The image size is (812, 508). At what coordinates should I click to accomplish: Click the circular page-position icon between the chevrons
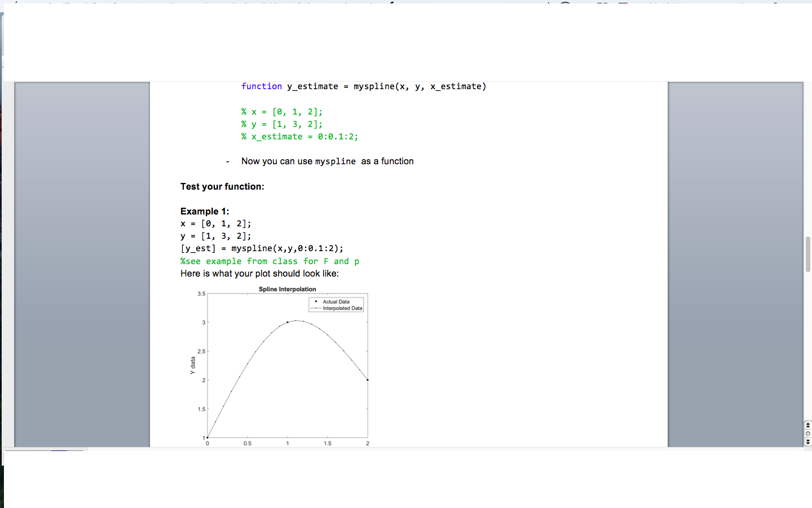coord(808,434)
